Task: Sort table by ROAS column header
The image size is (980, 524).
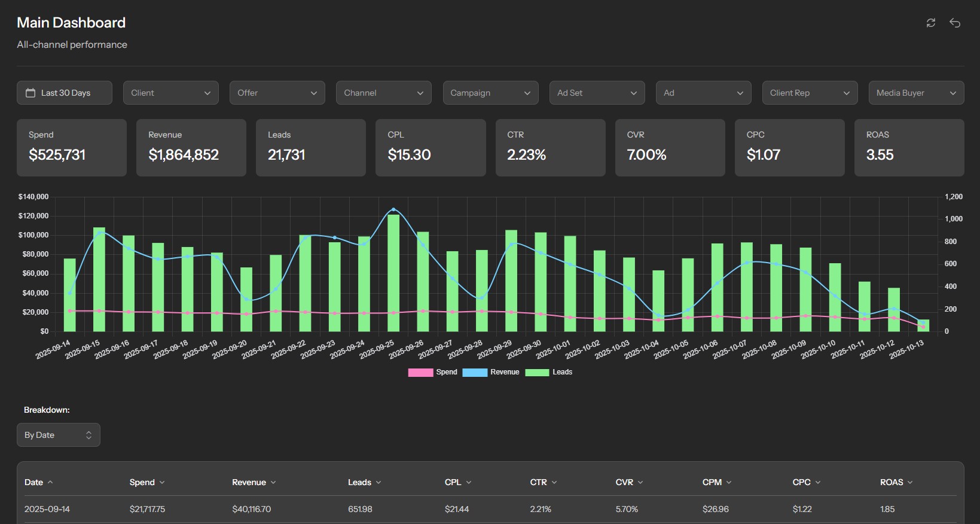Action: pos(896,482)
